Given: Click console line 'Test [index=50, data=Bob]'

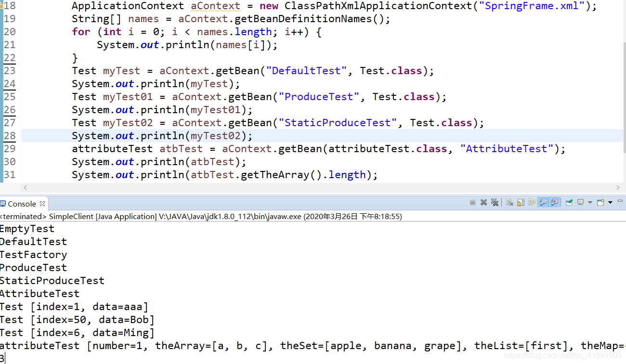Looking at the screenshot, I should 77,320.
